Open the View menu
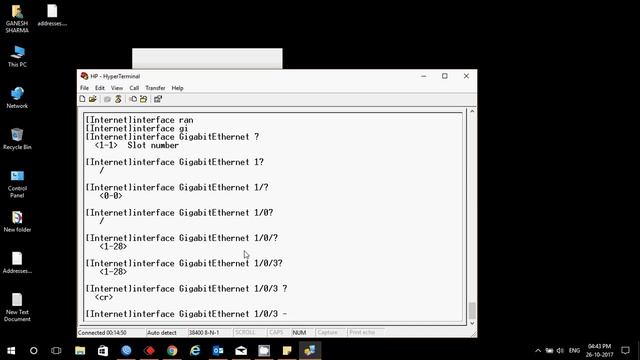Viewport: 640px width, 360px height. click(117, 88)
